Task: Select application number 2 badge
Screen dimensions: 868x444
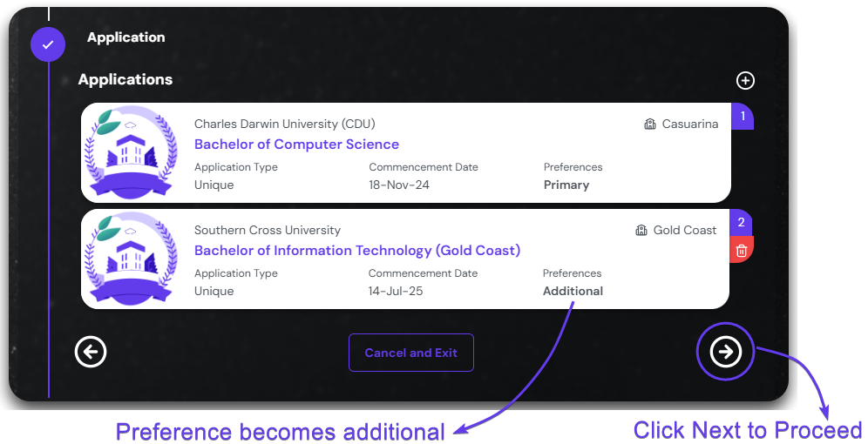Action: 742,223
